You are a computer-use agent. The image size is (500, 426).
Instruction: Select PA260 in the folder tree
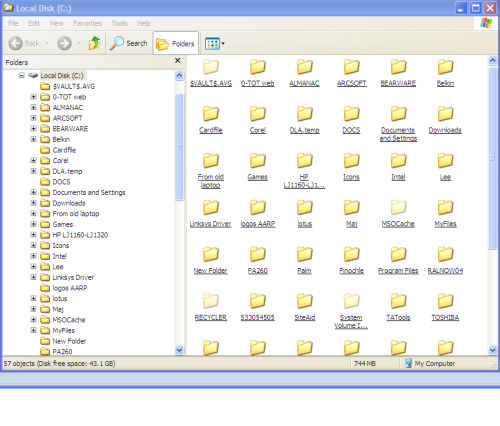[56, 352]
